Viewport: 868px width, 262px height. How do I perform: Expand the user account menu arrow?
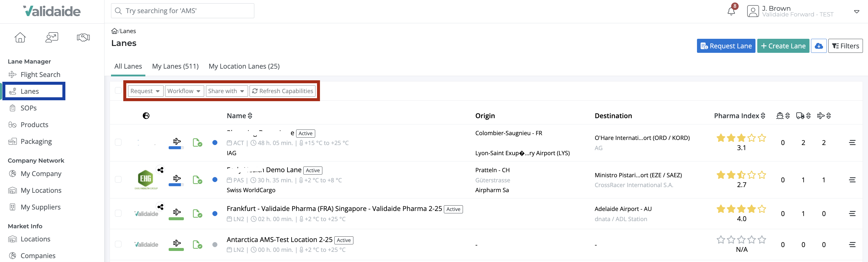[857, 11]
